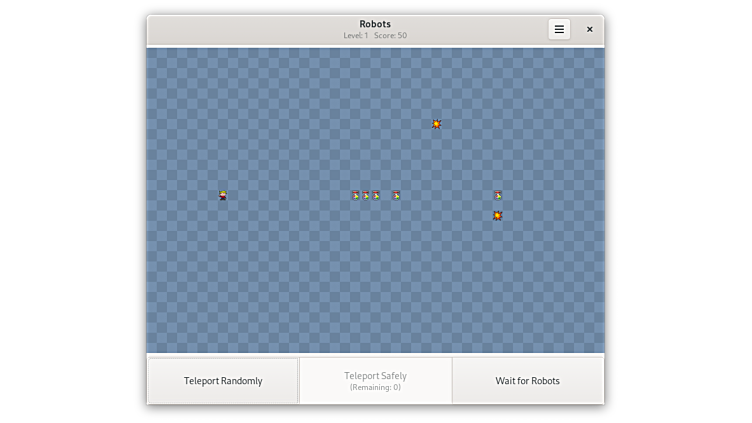Click the lower explosion below the right robot
752x423 pixels.
pyautogui.click(x=498, y=215)
